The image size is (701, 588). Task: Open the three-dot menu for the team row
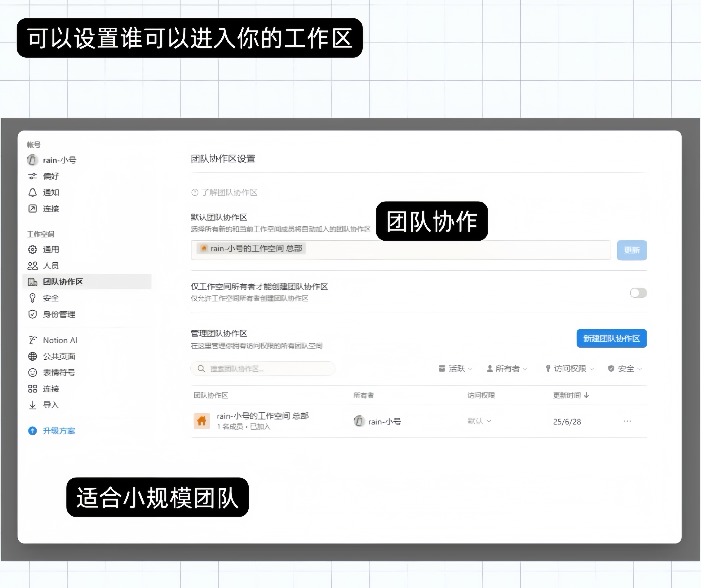(x=627, y=421)
